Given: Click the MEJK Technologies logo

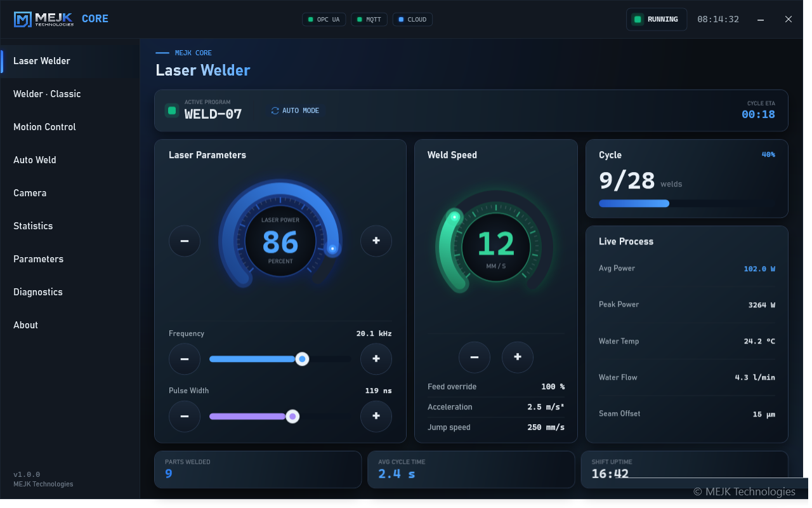Looking at the screenshot, I should tap(44, 19).
